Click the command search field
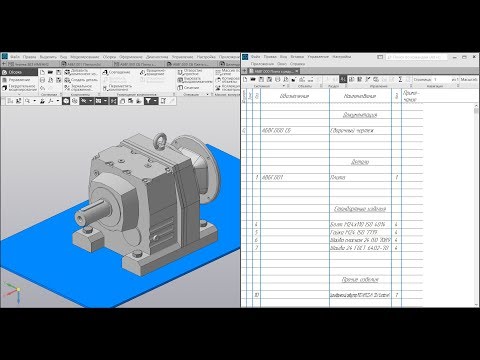The width and height of the screenshot is (480, 360). click(416, 57)
